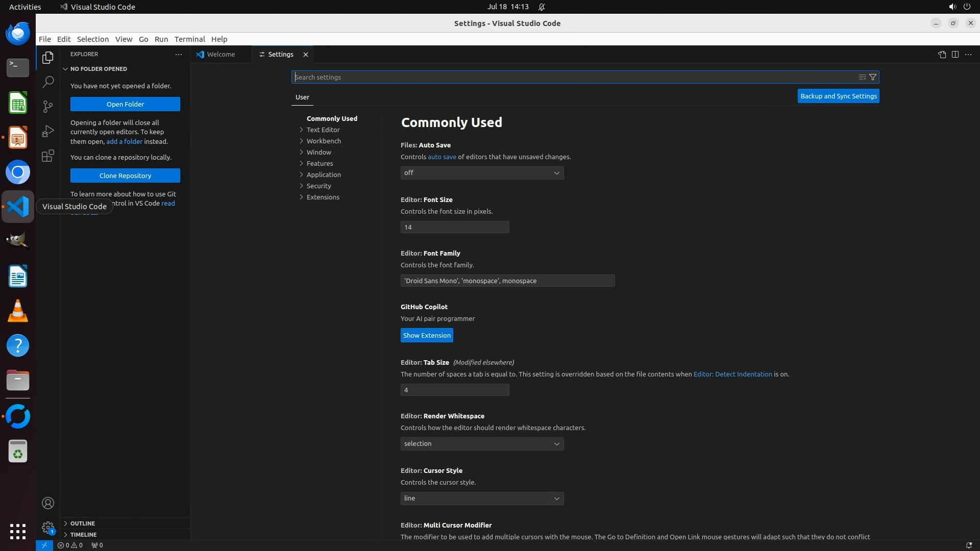Expand the OUTLINE section
Viewport: 980px width, 551px height.
click(x=82, y=523)
